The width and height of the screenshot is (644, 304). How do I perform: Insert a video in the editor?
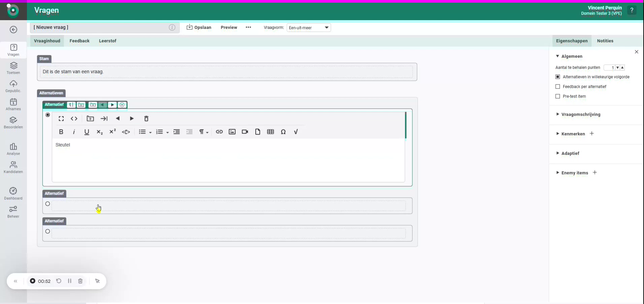(245, 132)
